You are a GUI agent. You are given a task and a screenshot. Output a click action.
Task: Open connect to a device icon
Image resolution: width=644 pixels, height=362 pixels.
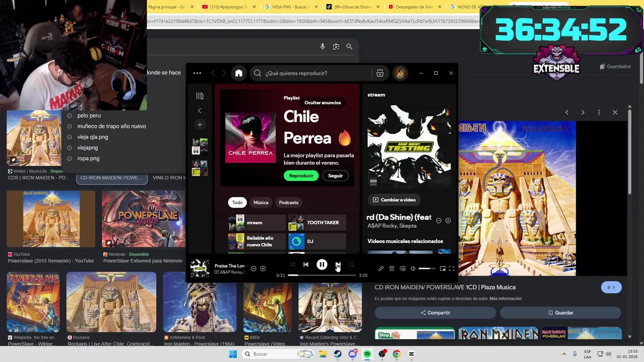pyautogui.click(x=403, y=268)
